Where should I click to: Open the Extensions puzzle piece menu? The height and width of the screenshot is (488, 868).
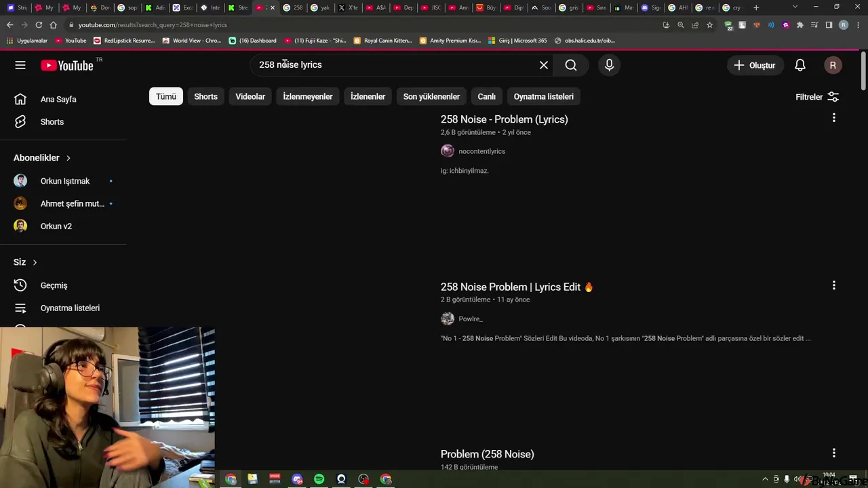800,25
